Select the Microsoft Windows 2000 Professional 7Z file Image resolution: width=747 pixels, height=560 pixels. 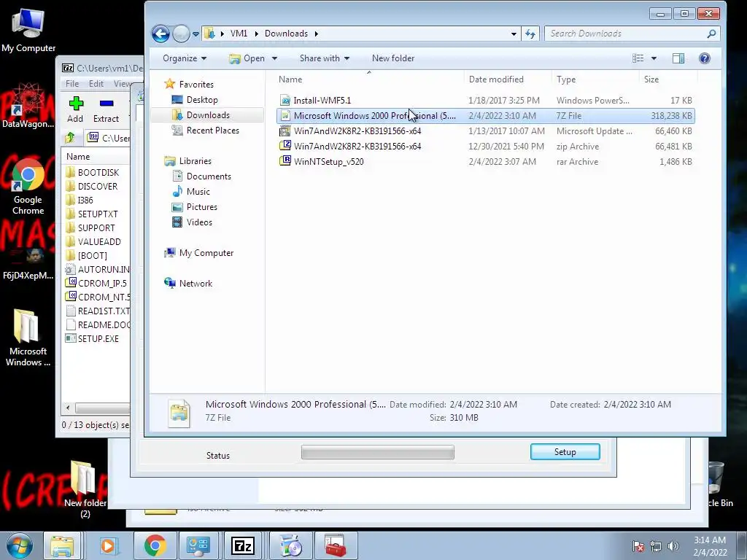tap(485, 116)
